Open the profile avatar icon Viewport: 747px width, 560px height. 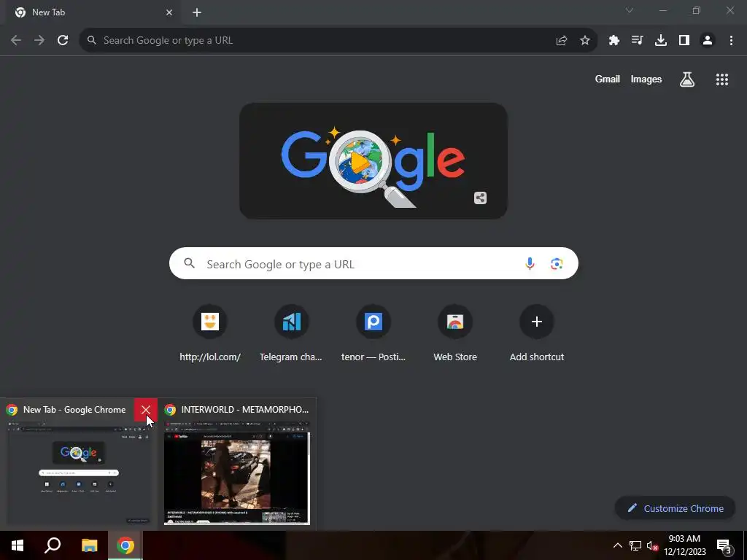(x=708, y=41)
